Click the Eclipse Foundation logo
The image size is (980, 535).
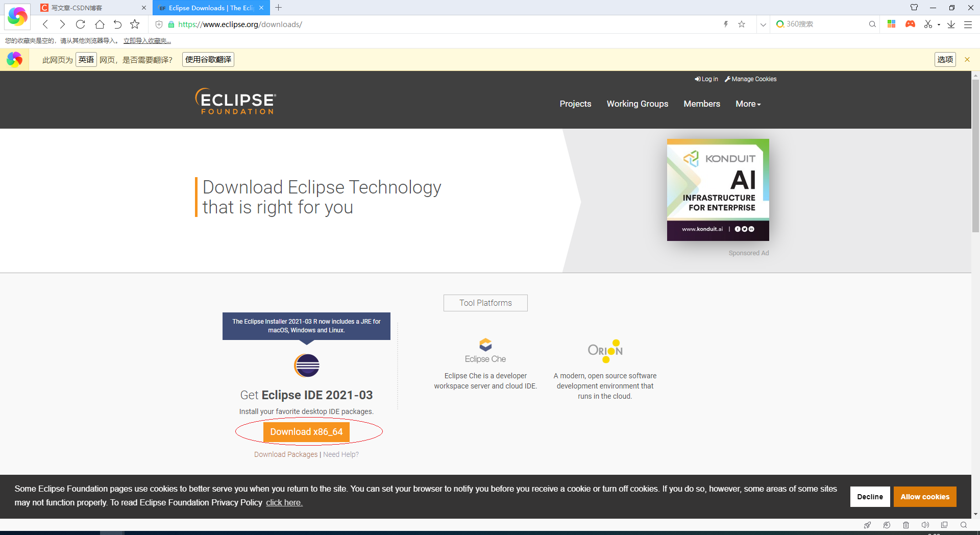tap(235, 101)
